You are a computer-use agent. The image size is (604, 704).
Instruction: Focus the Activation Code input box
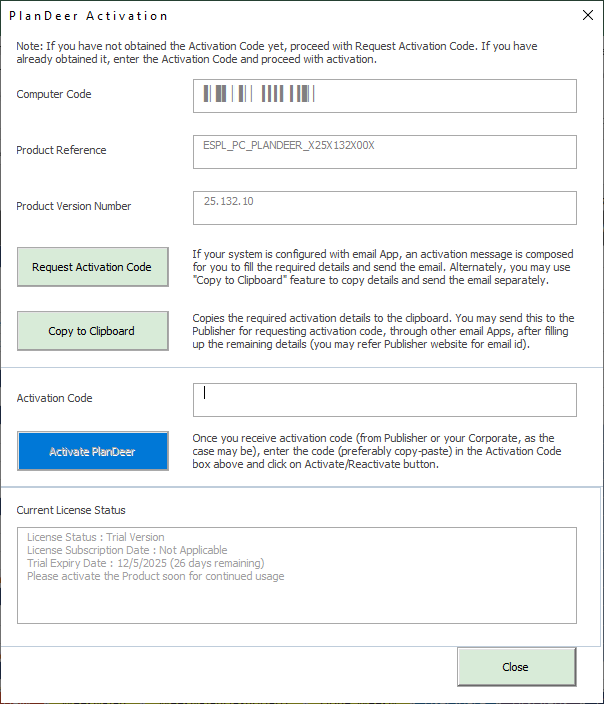click(x=385, y=399)
